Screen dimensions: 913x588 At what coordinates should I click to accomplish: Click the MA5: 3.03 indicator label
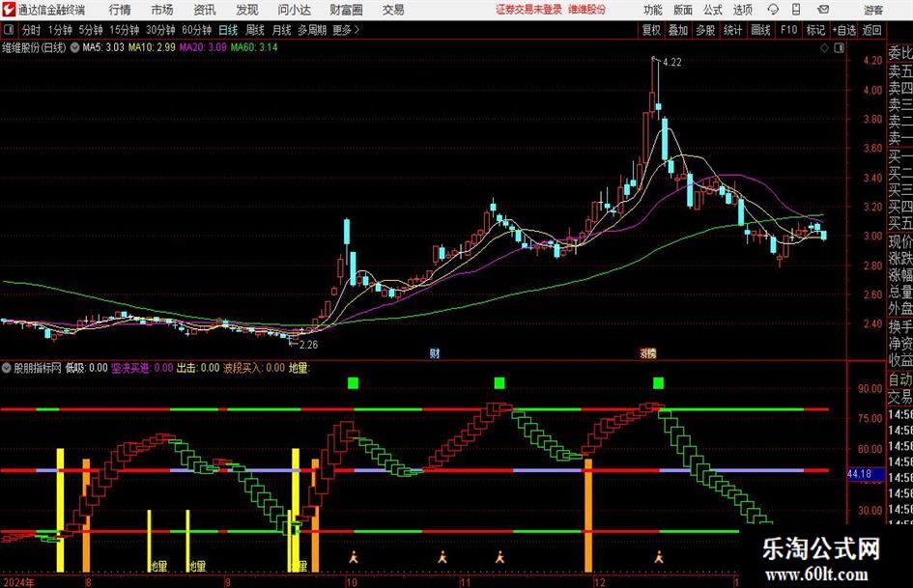coord(103,47)
